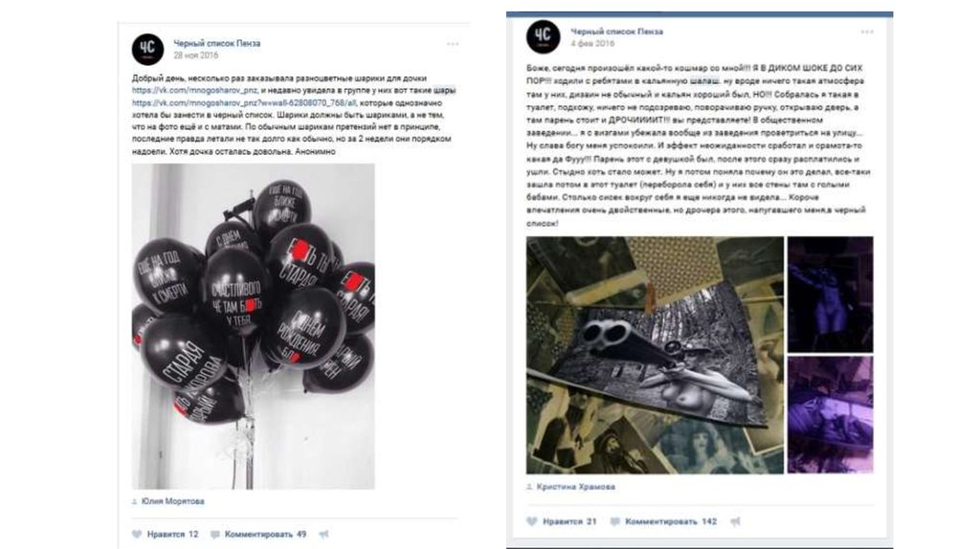Click author name Кристина Храмова
980x549 pixels.
pos(575,487)
